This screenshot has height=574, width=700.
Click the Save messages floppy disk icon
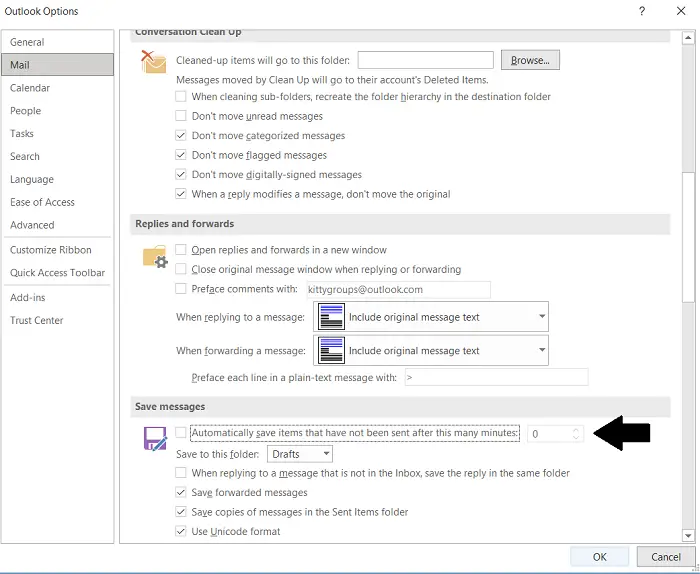pos(155,438)
